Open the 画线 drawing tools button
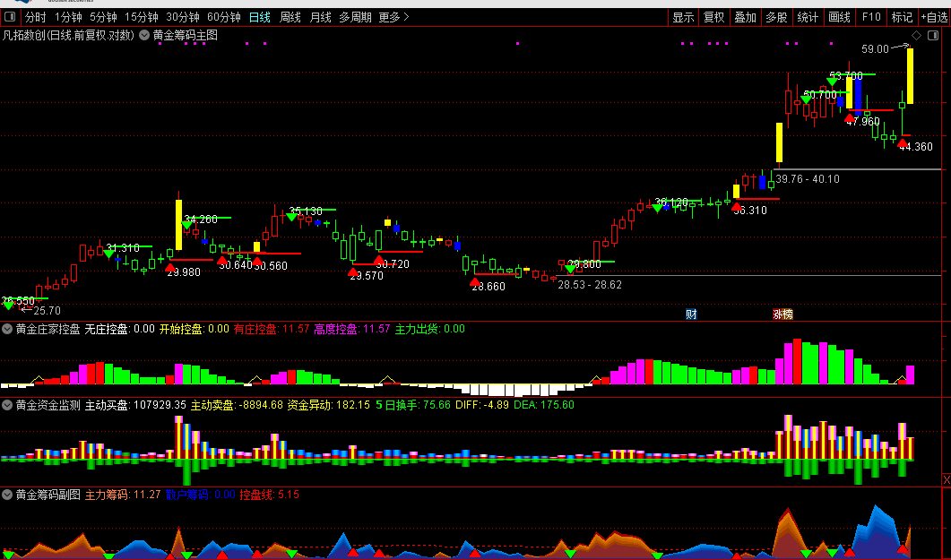This screenshot has height=560, width=951. pyautogui.click(x=839, y=17)
